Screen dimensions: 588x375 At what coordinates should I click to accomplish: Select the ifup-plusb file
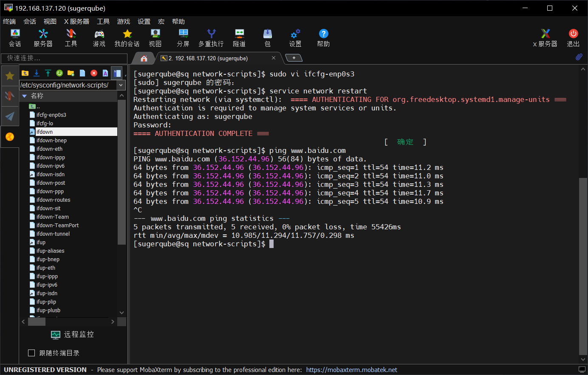[x=48, y=310]
